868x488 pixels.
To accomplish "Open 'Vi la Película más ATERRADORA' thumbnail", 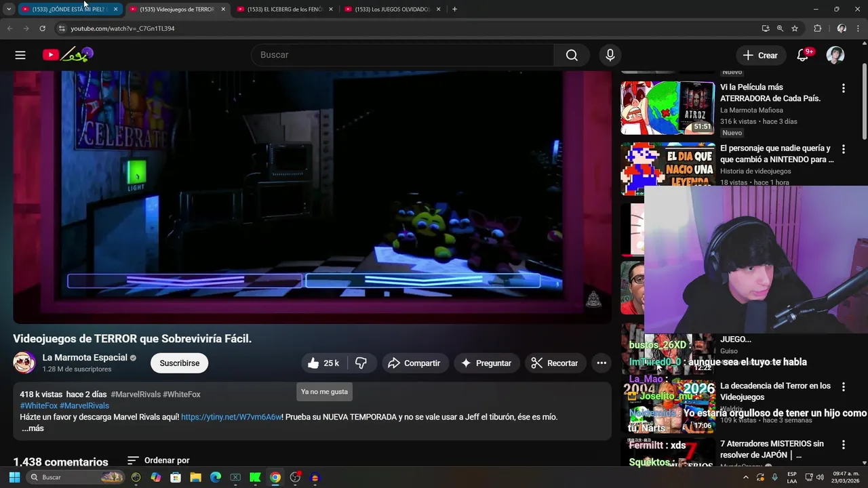I will [x=668, y=108].
